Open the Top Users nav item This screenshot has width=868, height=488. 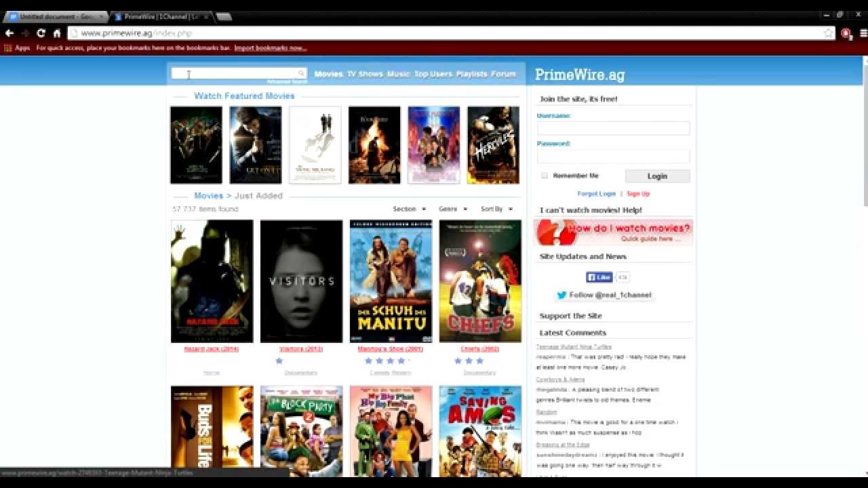(433, 74)
